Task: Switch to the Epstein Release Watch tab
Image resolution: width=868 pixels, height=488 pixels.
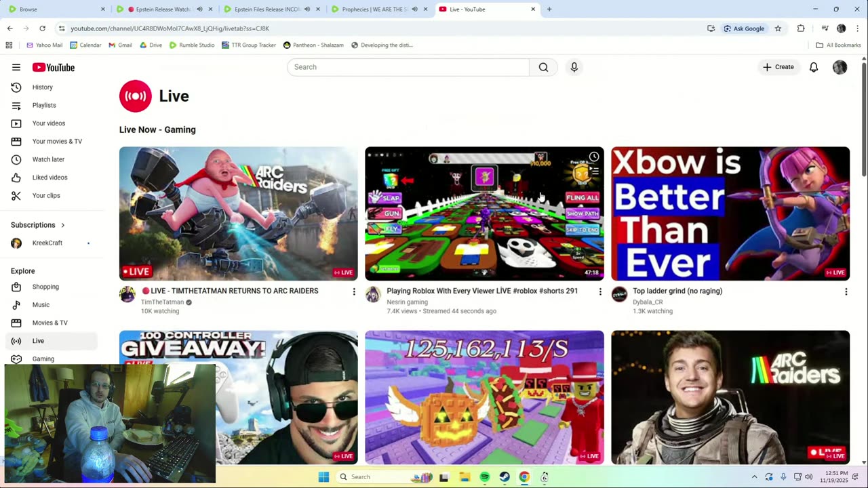Action: click(163, 9)
